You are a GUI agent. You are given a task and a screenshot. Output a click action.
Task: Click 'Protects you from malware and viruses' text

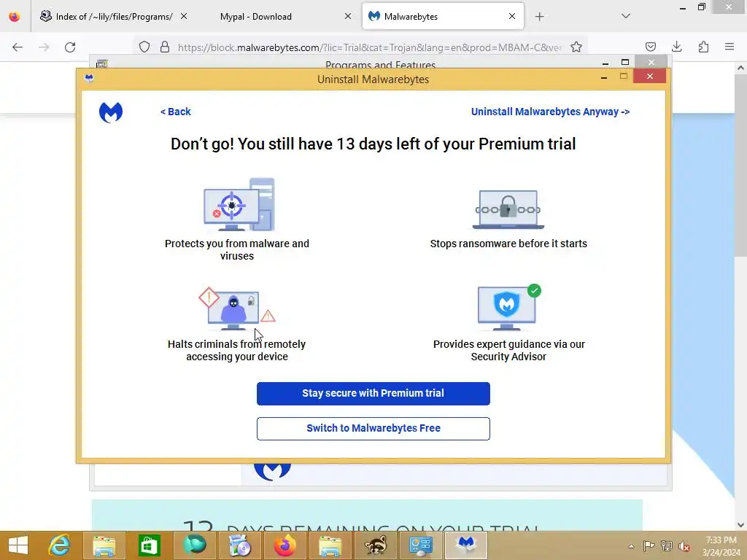[x=237, y=249]
